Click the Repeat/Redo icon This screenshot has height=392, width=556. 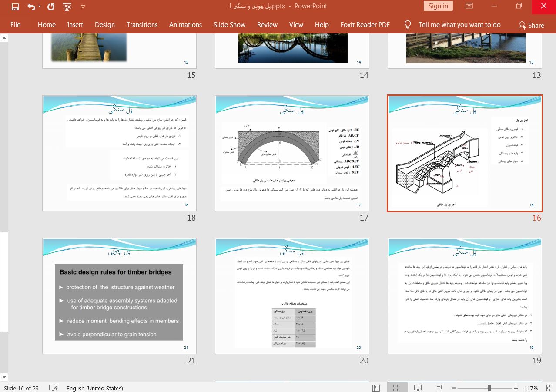pyautogui.click(x=51, y=7)
